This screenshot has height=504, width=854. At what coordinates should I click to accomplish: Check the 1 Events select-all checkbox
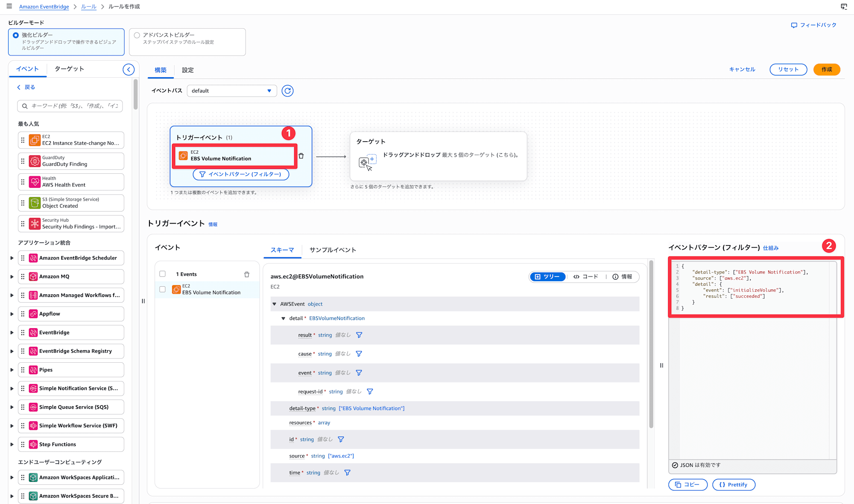162,274
